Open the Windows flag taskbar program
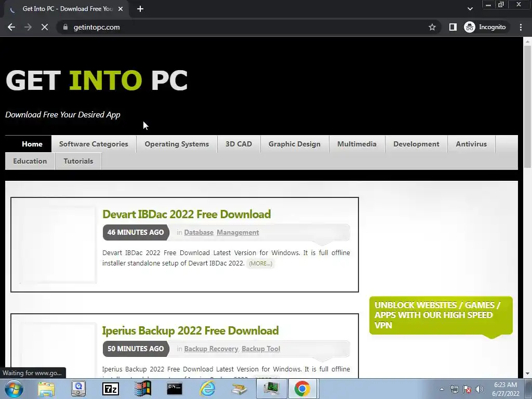Viewport: 532px width, 399px height. point(143,389)
